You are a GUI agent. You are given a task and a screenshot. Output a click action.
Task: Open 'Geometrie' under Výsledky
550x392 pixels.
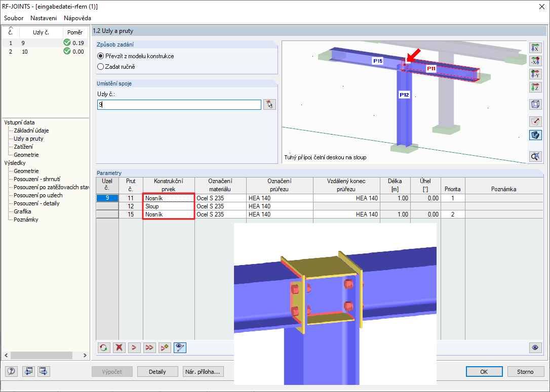[26, 171]
